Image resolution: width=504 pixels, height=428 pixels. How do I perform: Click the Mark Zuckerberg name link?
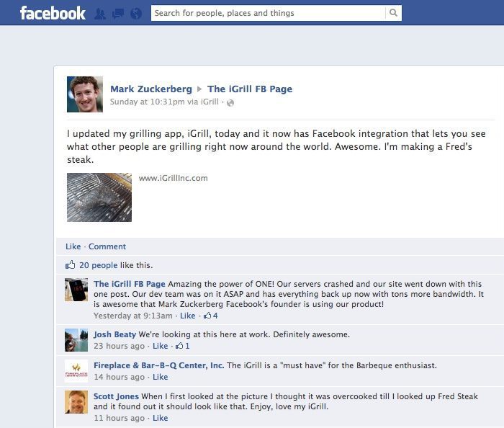coord(151,89)
